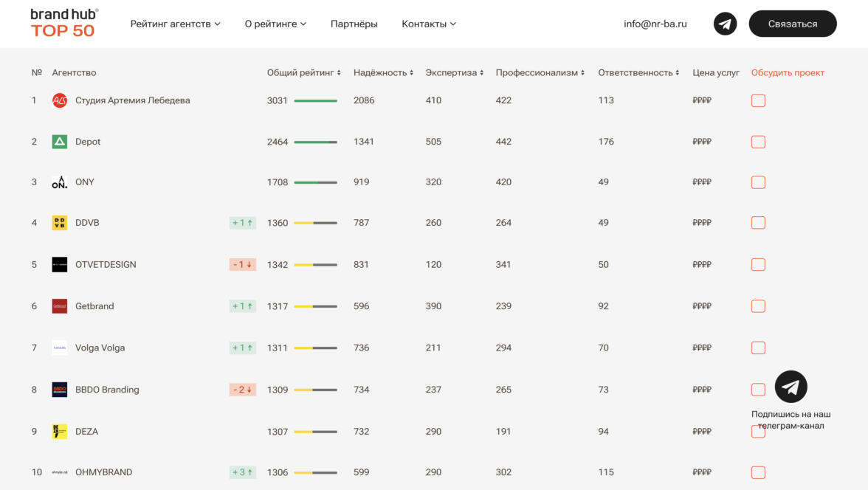Go to the Партнёры page
The width and height of the screenshot is (868, 490).
354,24
